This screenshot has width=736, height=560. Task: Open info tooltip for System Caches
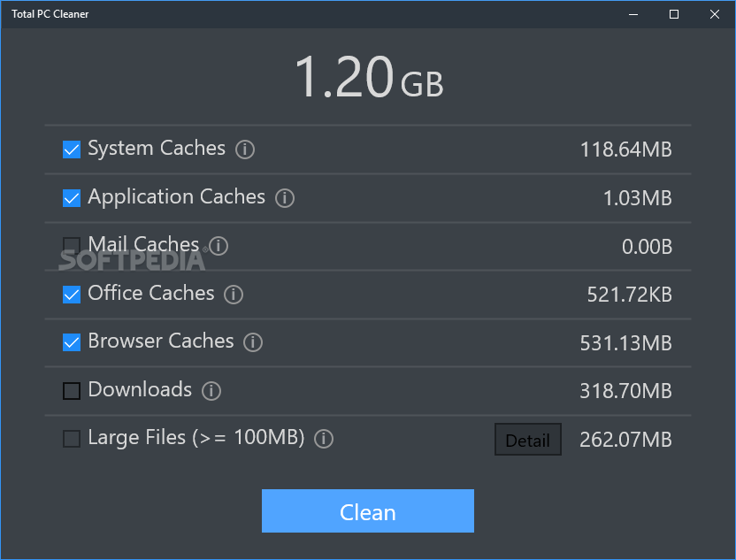245,150
